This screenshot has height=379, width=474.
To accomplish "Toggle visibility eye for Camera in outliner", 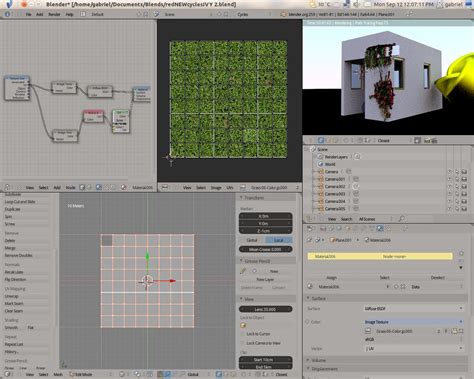I will pyautogui.click(x=450, y=172).
